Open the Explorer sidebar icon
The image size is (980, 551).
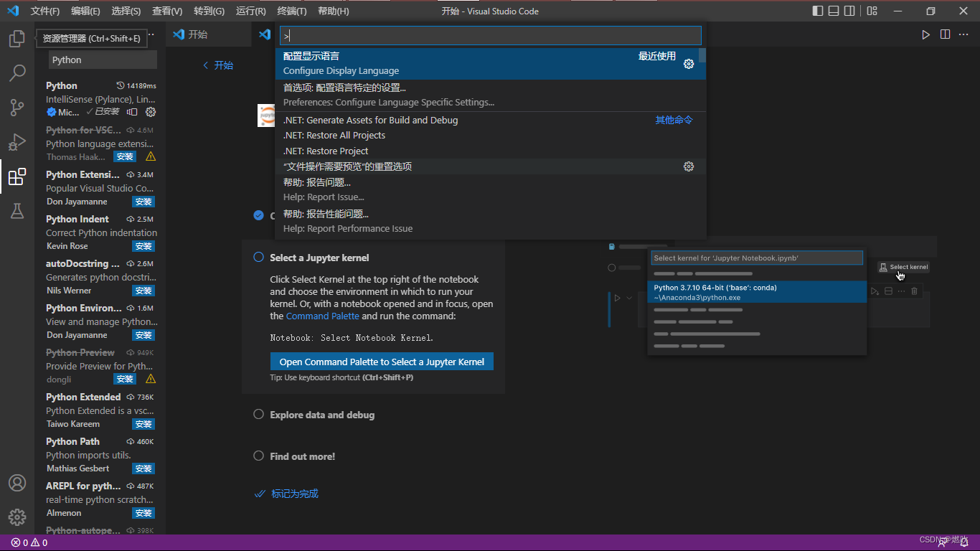pos(17,39)
